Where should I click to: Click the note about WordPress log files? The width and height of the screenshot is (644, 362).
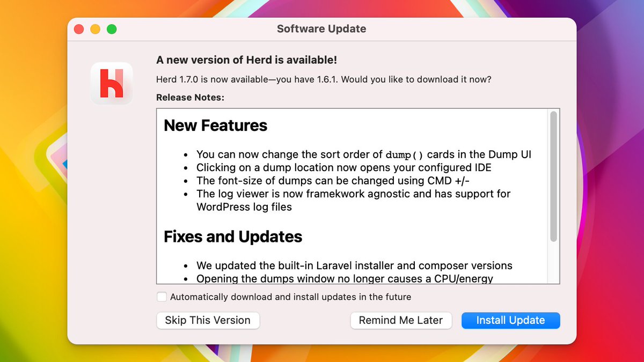pos(353,200)
